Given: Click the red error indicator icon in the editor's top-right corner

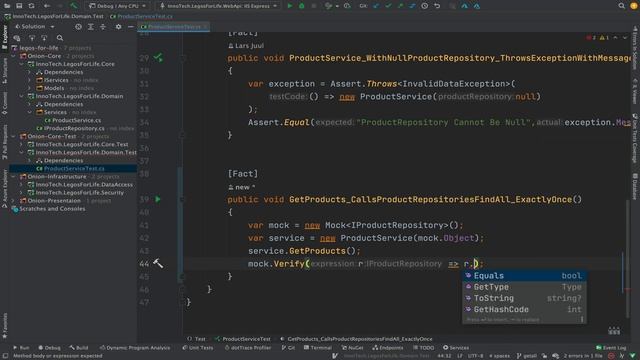Looking at the screenshot, I should pyautogui.click(x=591, y=38).
